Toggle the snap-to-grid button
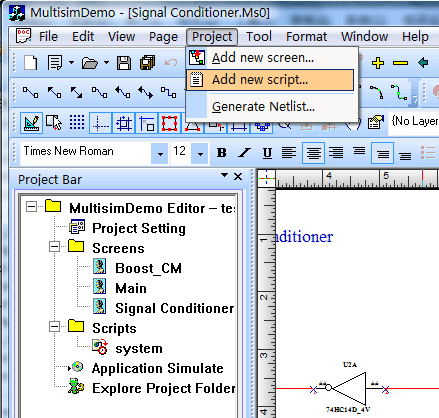The width and height of the screenshot is (439, 418). pyautogui.click(x=124, y=123)
